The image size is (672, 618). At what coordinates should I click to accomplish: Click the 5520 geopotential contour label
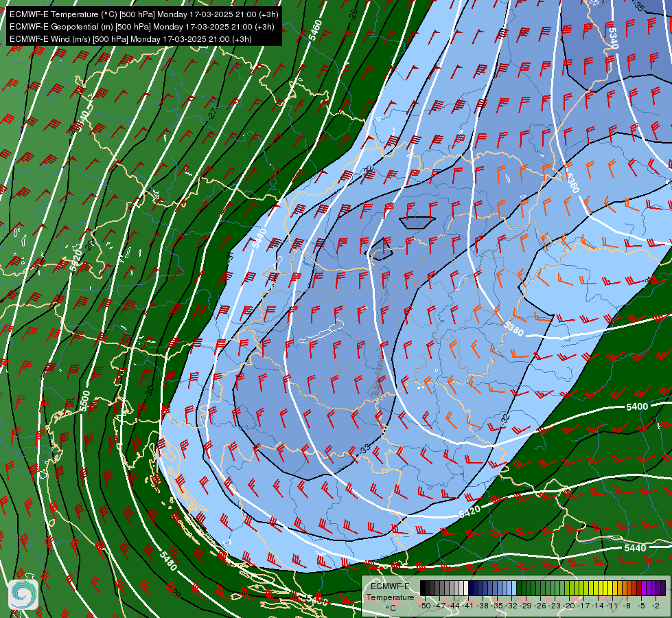pos(76,261)
